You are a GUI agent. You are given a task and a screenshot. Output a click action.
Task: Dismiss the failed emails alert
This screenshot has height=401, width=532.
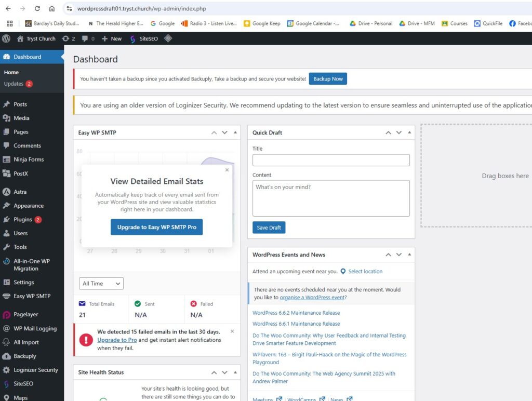click(x=232, y=331)
